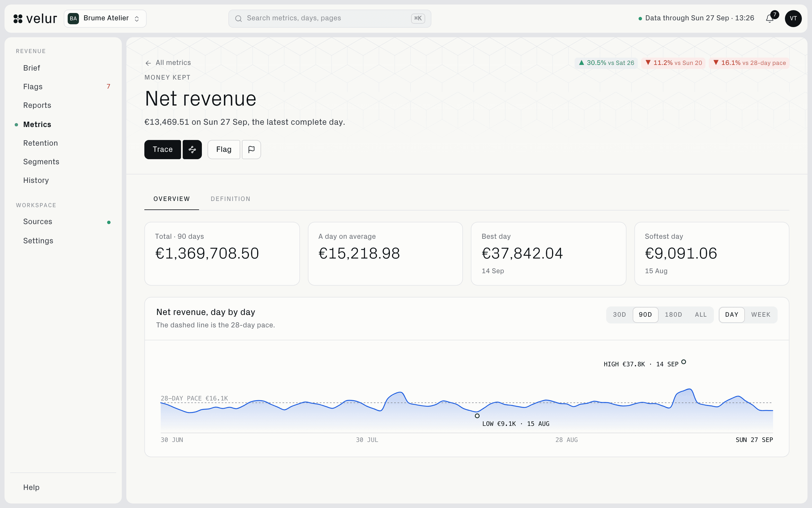Viewport: 812px width, 508px height.
Task: Open the Brume Atelier workspace switcher
Action: [x=105, y=18]
